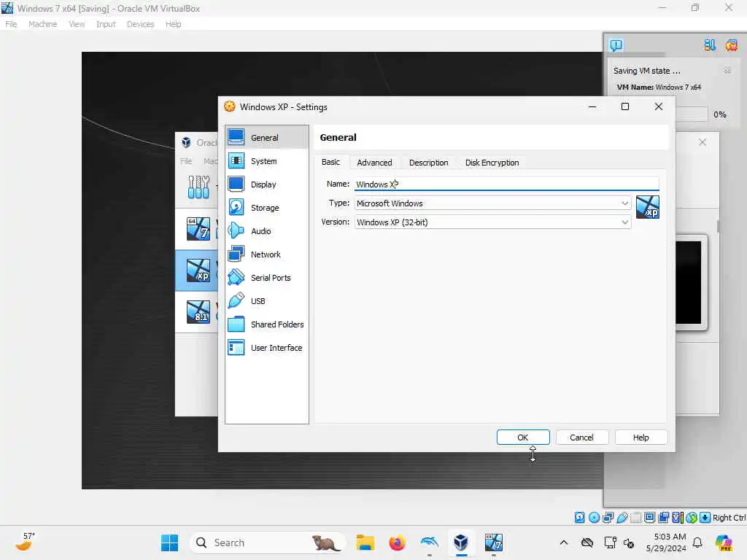
Task: Open Firefox from taskbar
Action: [397, 542]
